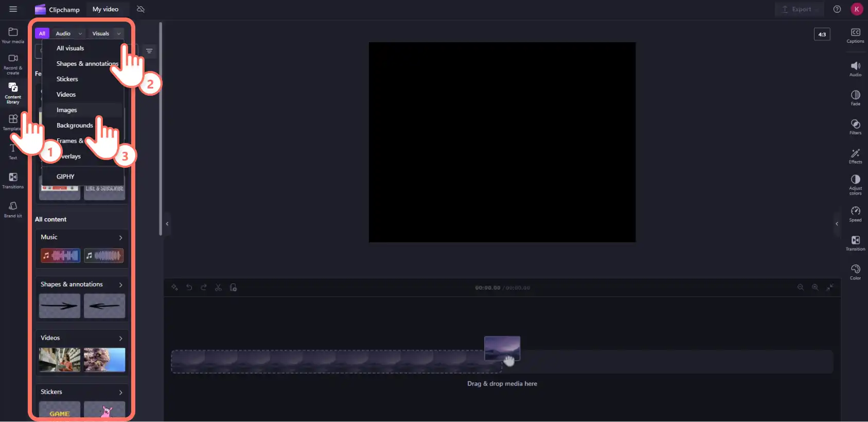Change the 4:3 aspect ratio
The image size is (868, 422).
click(822, 34)
